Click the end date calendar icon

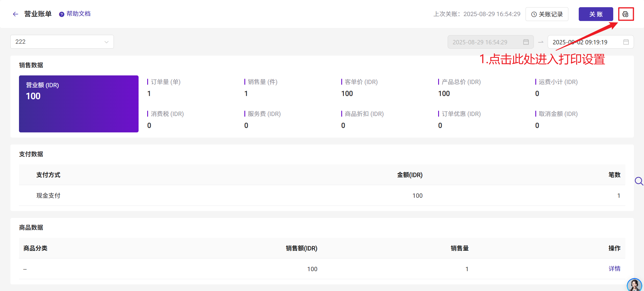[x=626, y=42]
